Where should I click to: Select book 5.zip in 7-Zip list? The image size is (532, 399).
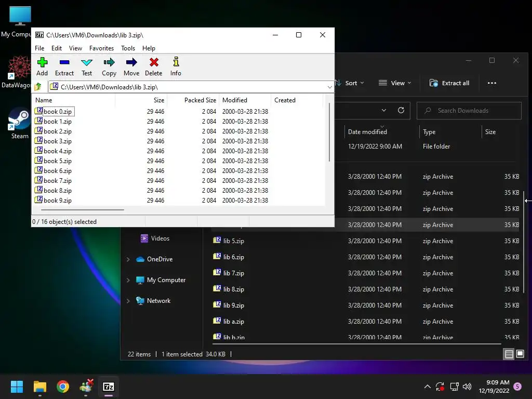(58, 161)
